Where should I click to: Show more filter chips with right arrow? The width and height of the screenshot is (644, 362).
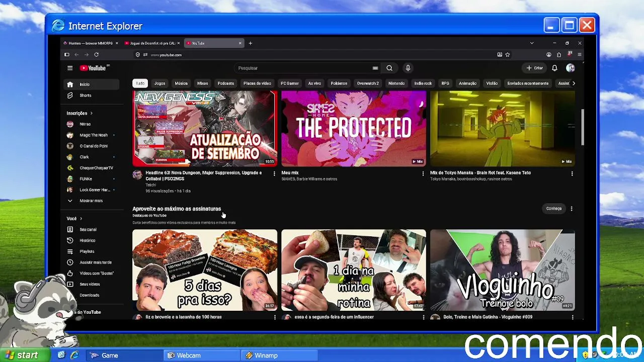click(574, 83)
